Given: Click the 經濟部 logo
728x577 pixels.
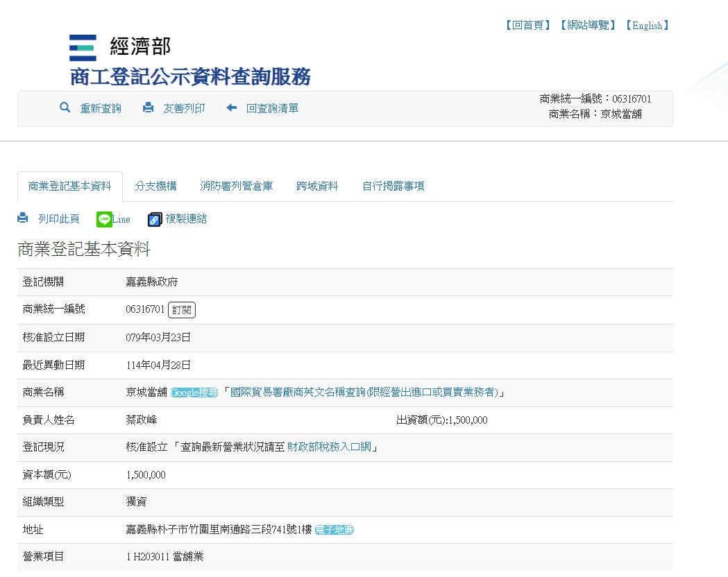Looking at the screenshot, I should pos(120,47).
